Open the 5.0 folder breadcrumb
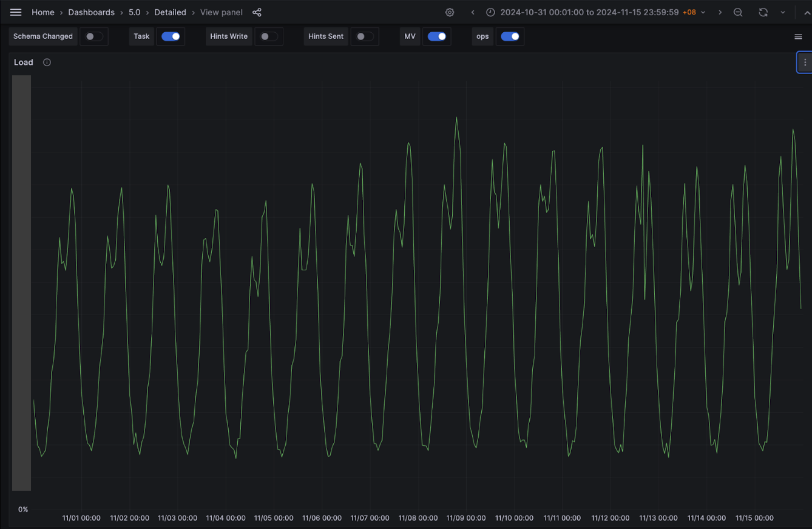The width and height of the screenshot is (812, 529). 134,12
